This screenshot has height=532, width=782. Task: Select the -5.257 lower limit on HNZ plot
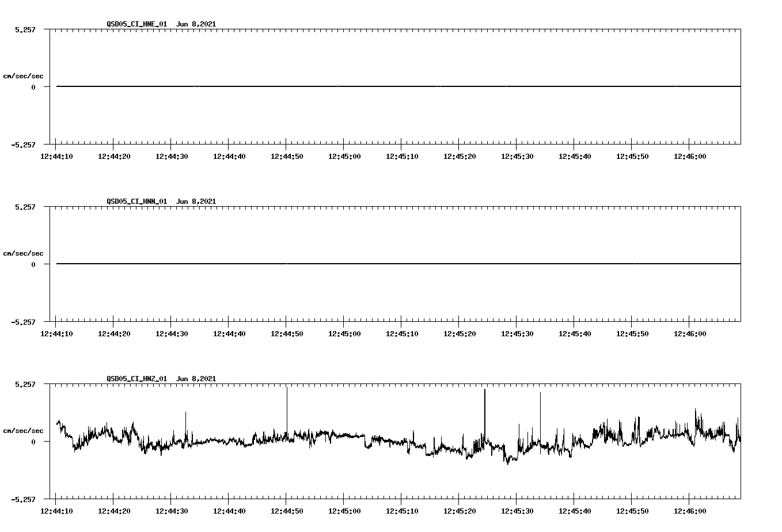tap(23, 499)
